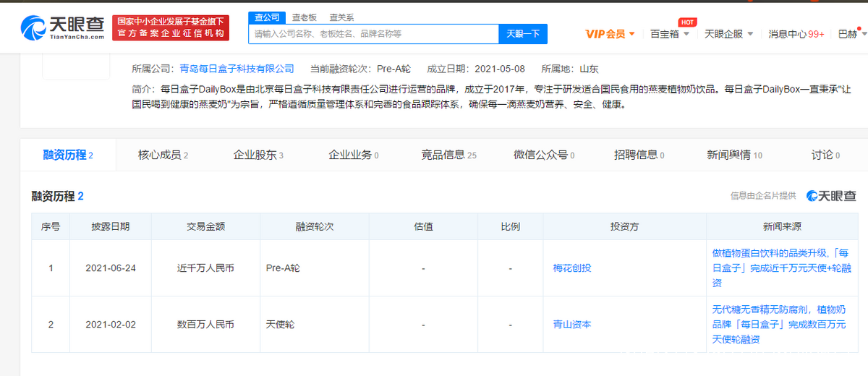Open the Pre-A round news article link
This screenshot has width=868, height=376.
tap(781, 268)
